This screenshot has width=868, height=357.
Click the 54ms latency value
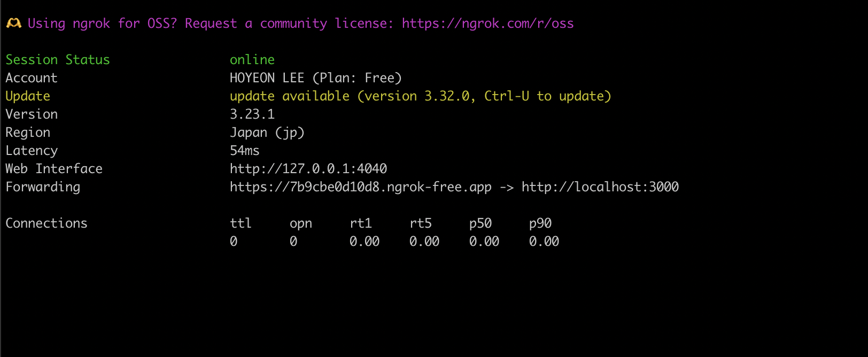(245, 151)
